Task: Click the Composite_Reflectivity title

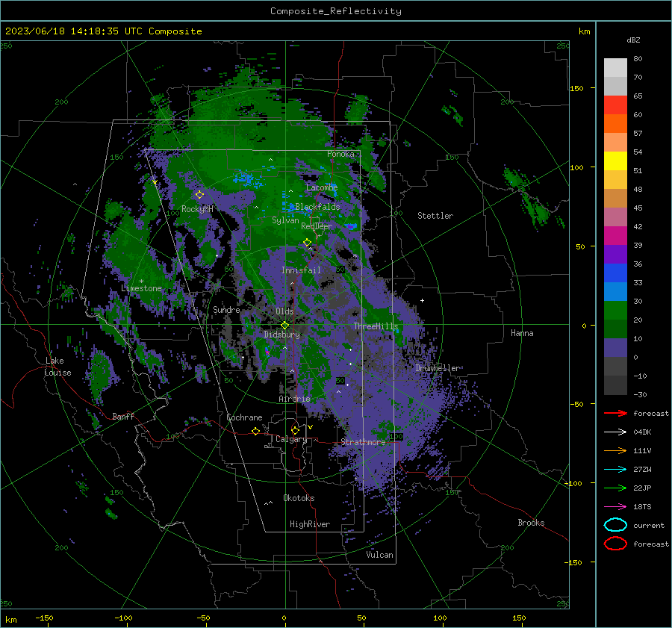Action: [336, 11]
